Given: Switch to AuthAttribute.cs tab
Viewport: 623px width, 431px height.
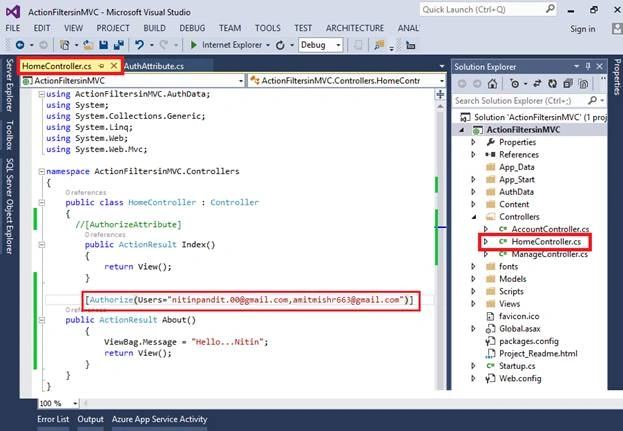Looking at the screenshot, I should pyautogui.click(x=154, y=66).
